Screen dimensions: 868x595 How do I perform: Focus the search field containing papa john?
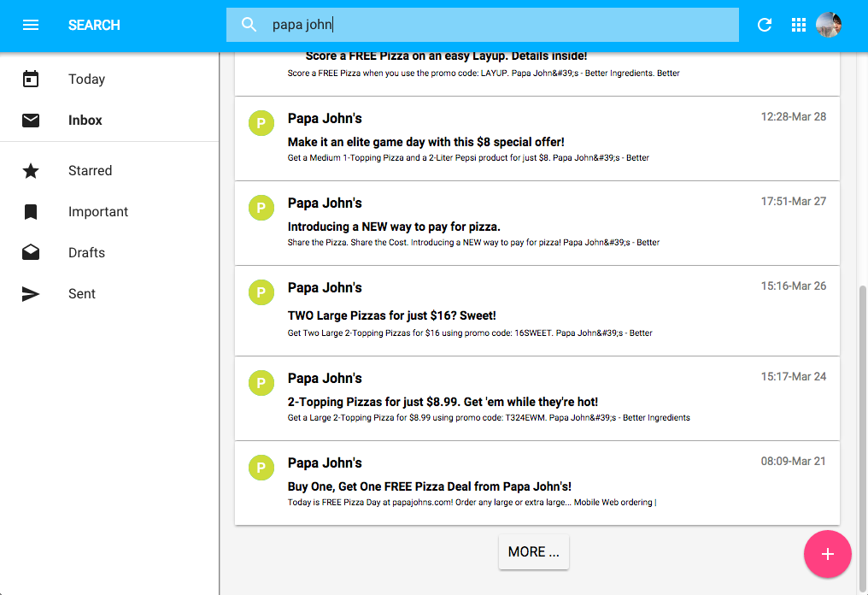click(482, 25)
